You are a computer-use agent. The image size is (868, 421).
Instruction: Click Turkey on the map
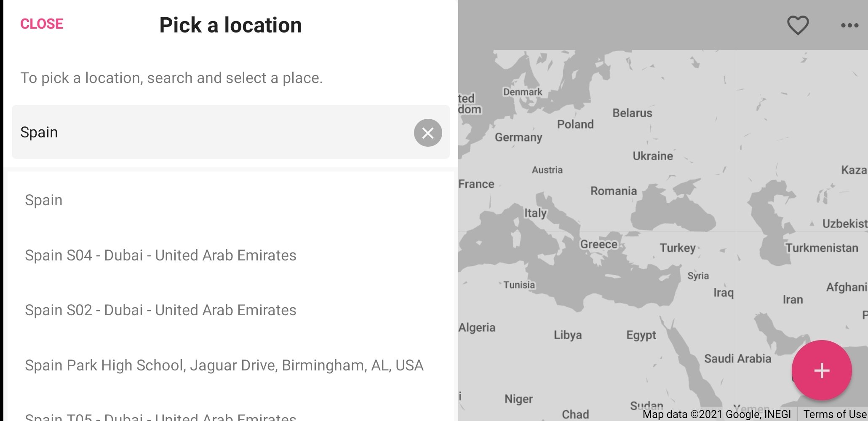click(x=677, y=247)
